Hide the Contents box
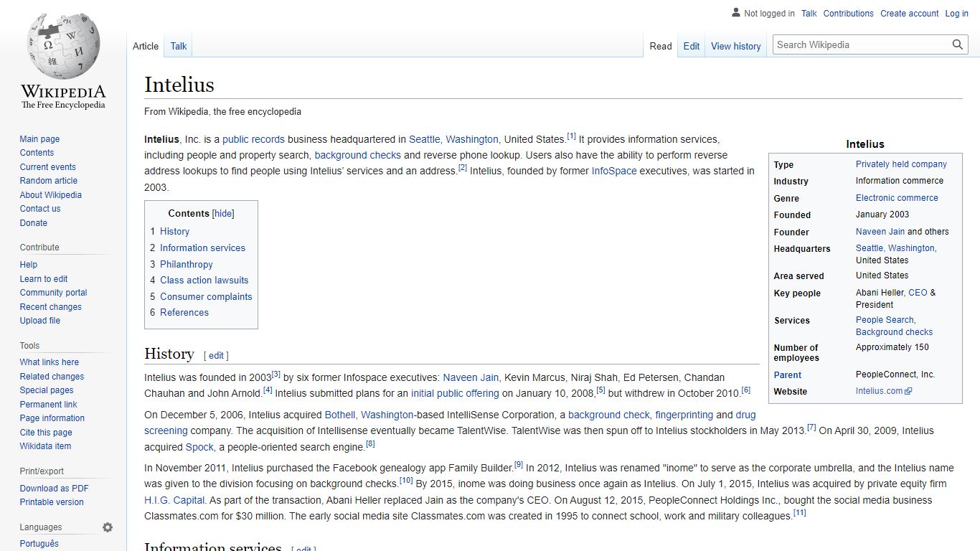Viewport: 980px width, 551px height. click(223, 213)
